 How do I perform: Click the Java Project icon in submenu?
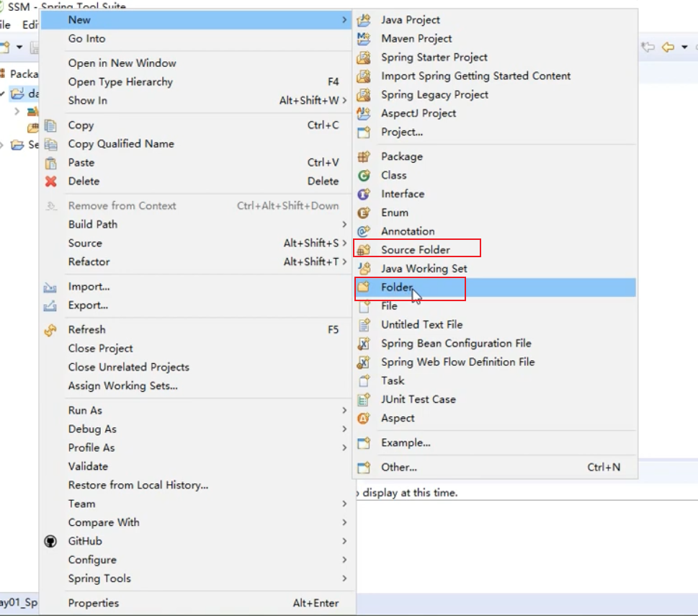click(x=364, y=20)
